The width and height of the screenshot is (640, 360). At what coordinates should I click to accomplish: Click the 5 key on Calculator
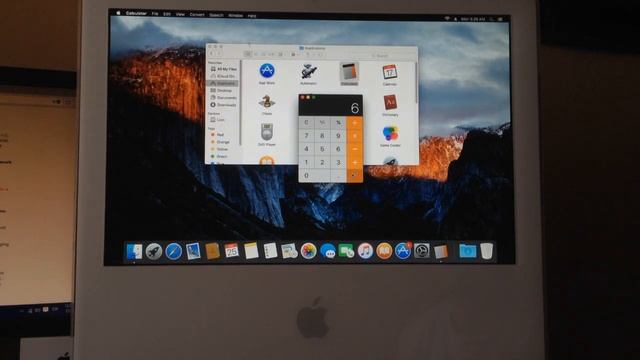(x=322, y=149)
